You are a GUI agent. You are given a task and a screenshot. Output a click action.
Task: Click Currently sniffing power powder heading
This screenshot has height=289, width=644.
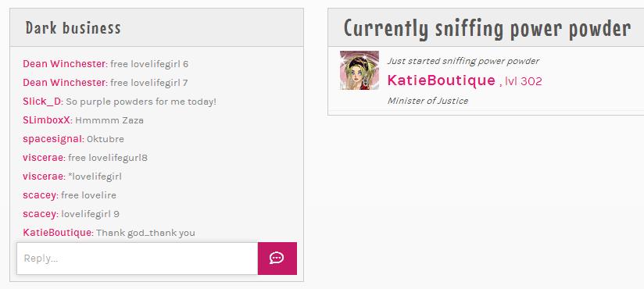tap(487, 28)
